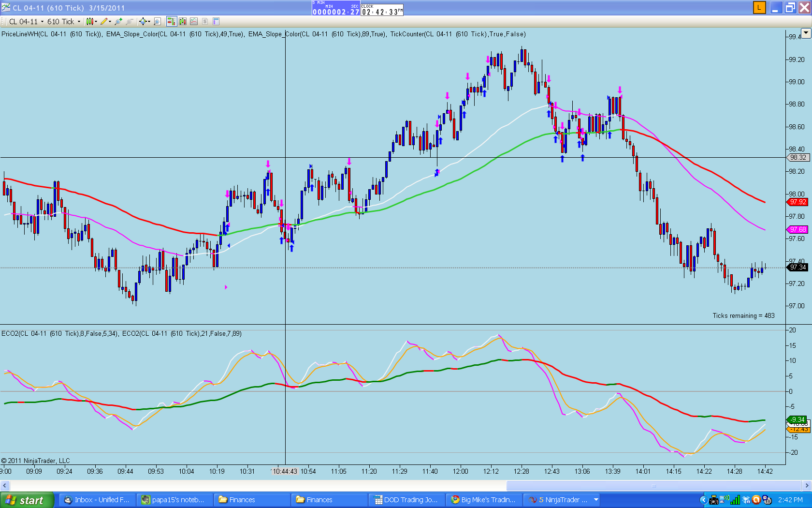812x508 pixels.
Task: Click the zoom in magnifier icon
Action: tap(118, 21)
